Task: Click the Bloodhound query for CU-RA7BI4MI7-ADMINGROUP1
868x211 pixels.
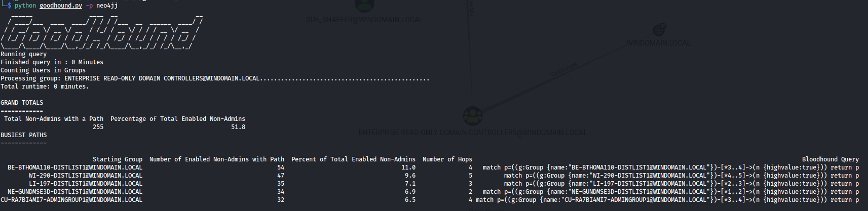Action: (x=667, y=200)
